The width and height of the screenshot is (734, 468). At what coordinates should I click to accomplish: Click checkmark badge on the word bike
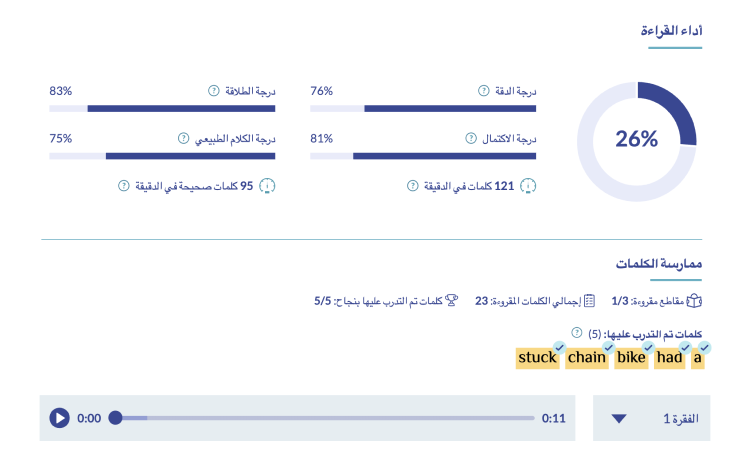[648, 347]
